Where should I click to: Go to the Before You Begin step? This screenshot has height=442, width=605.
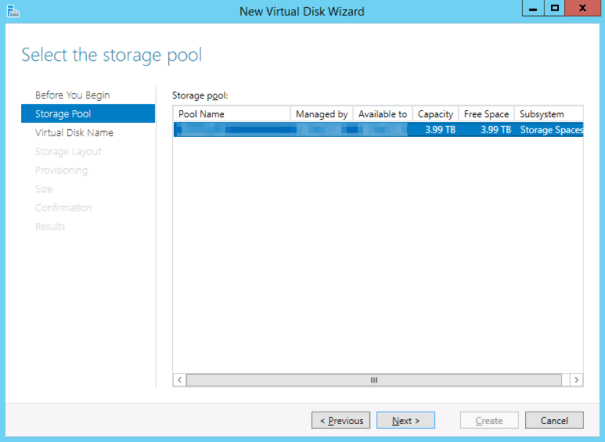tap(72, 95)
